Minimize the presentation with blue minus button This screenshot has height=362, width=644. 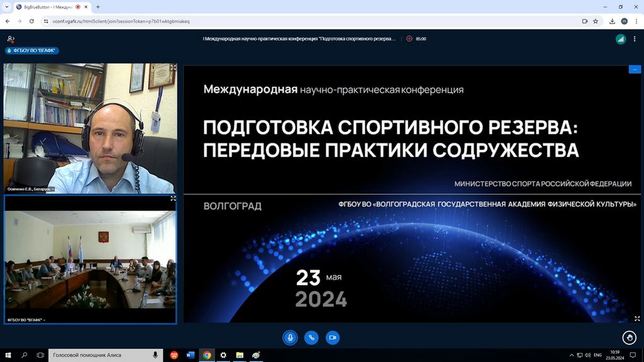635,70
